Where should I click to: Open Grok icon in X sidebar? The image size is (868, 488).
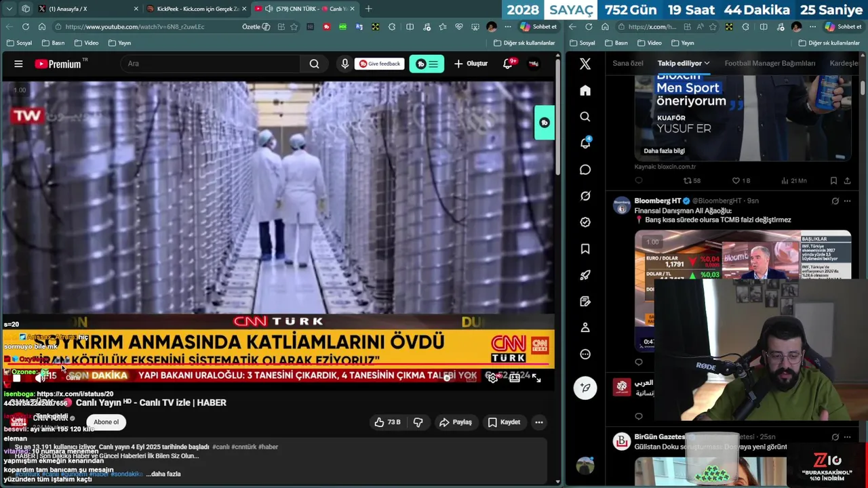coord(585,196)
